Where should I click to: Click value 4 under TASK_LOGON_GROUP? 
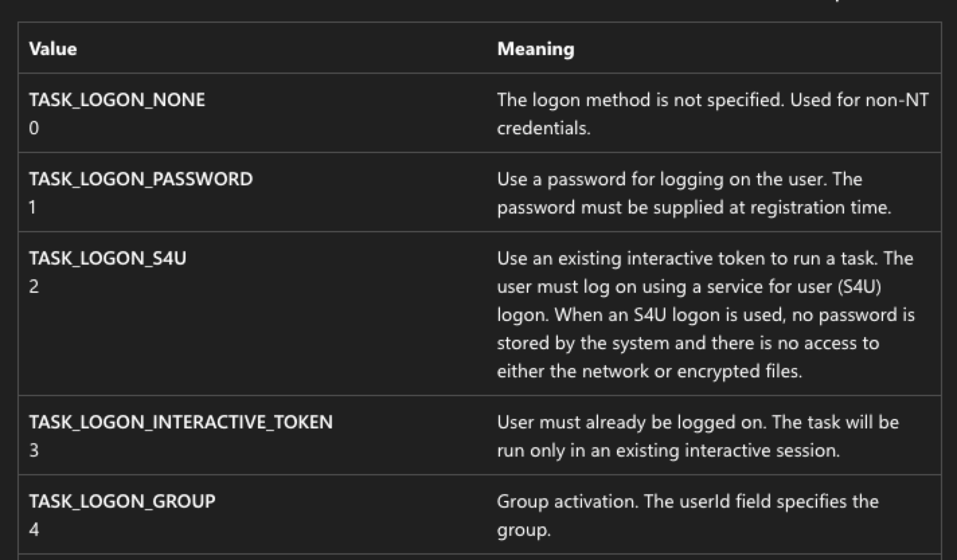pos(34,530)
